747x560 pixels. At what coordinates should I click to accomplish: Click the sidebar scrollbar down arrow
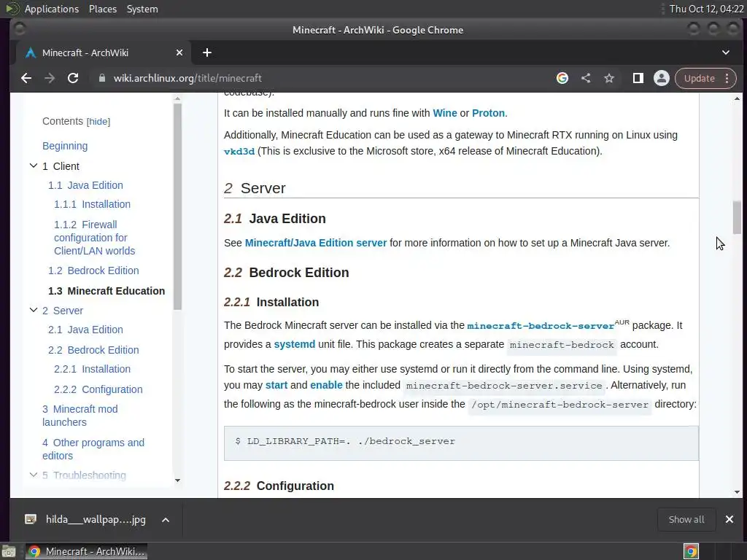(178, 481)
